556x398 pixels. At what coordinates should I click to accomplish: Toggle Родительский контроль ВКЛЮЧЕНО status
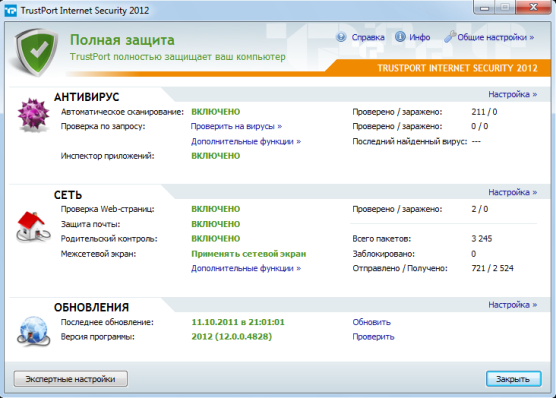pos(216,238)
